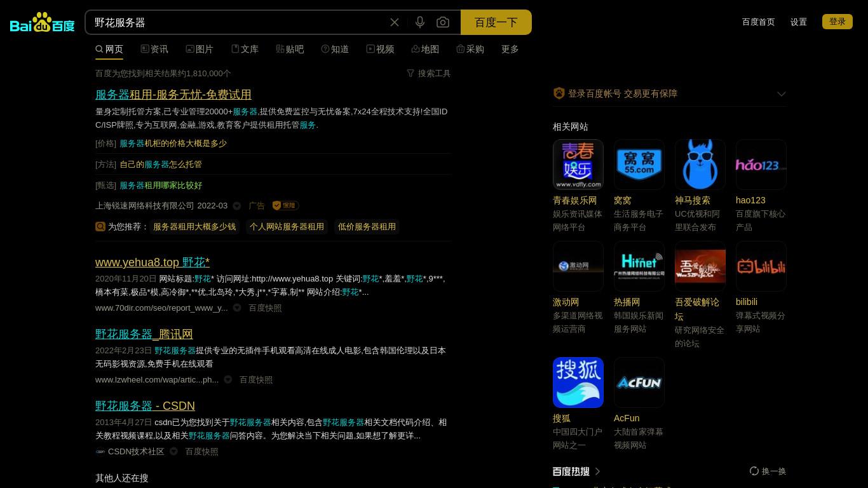Click the bilibili text link
Screen dimensions: 868x488
click(747, 302)
